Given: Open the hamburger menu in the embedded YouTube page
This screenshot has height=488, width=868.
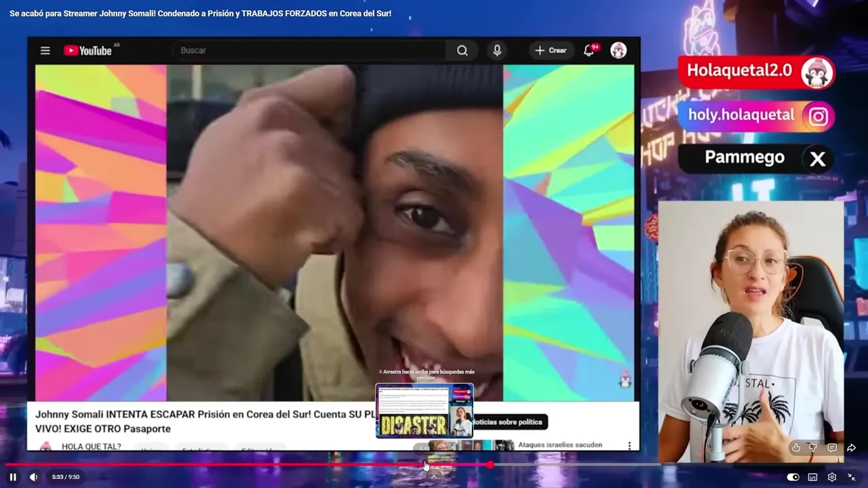Looking at the screenshot, I should point(45,51).
